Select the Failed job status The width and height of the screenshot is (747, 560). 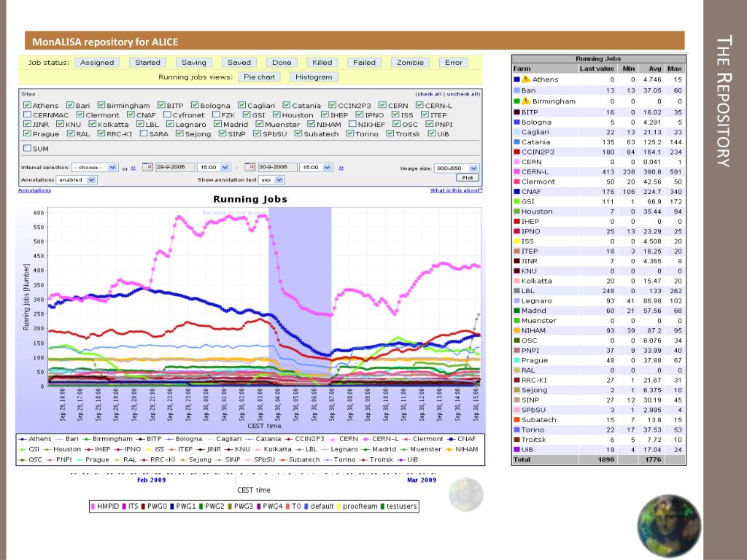365,63
